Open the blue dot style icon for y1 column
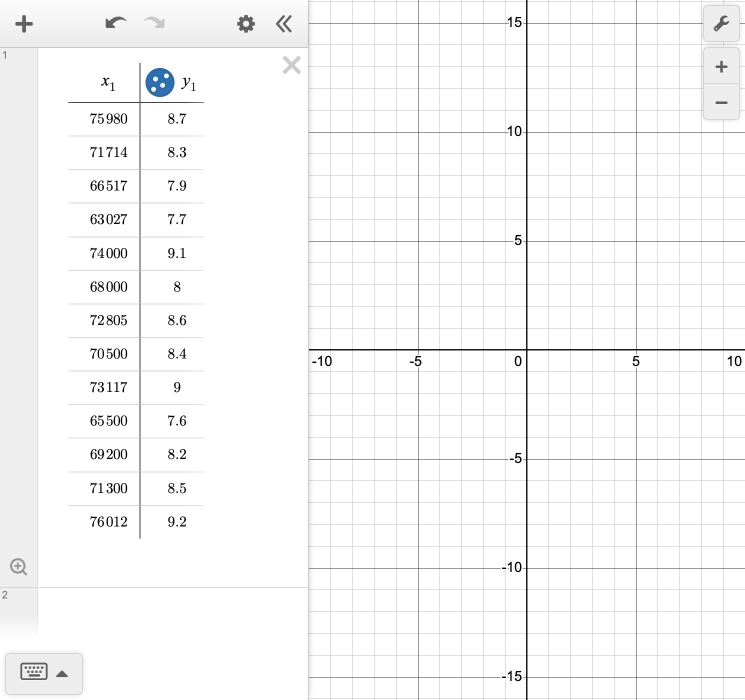 tap(159, 82)
